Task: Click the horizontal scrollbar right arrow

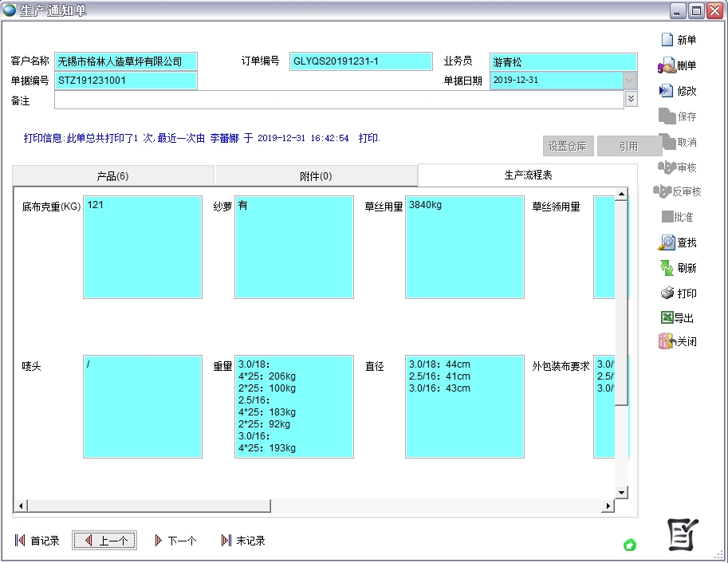Action: click(x=608, y=506)
